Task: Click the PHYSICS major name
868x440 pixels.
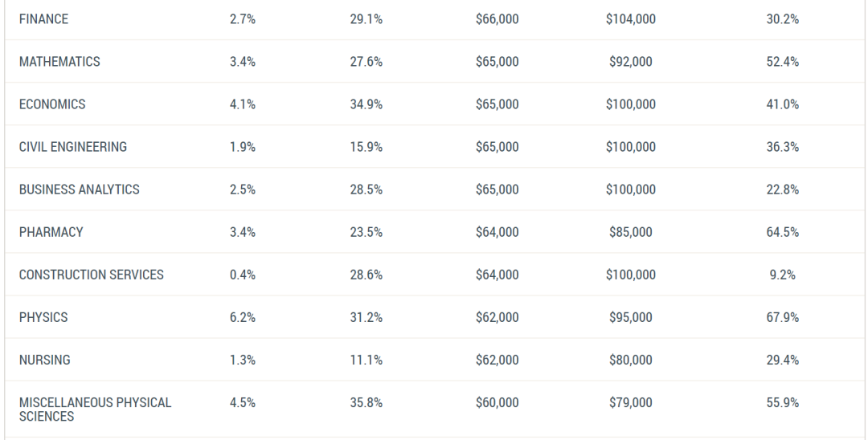Action: coord(43,317)
